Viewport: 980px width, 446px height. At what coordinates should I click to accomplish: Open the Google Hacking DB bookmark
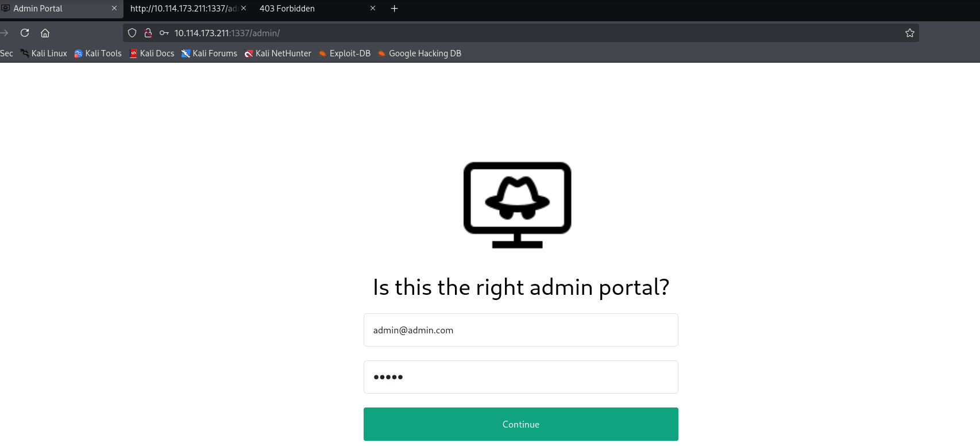click(419, 53)
